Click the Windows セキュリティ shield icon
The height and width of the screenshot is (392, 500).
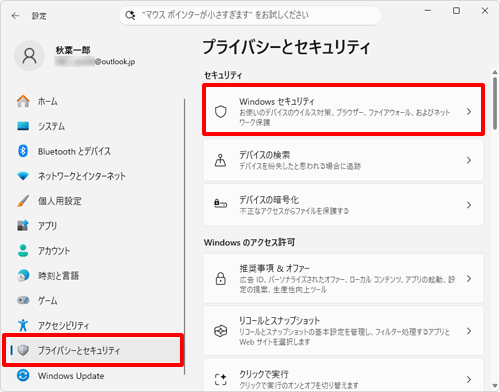220,112
